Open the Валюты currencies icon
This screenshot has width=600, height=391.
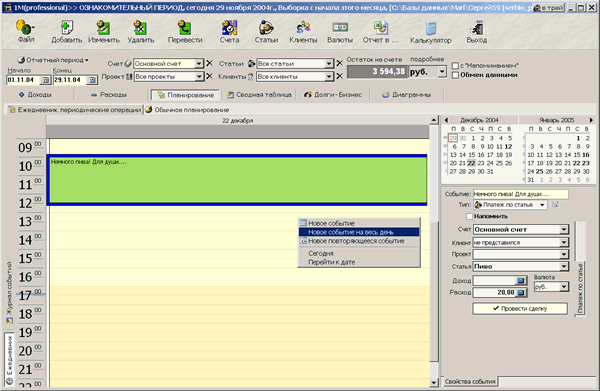340,31
